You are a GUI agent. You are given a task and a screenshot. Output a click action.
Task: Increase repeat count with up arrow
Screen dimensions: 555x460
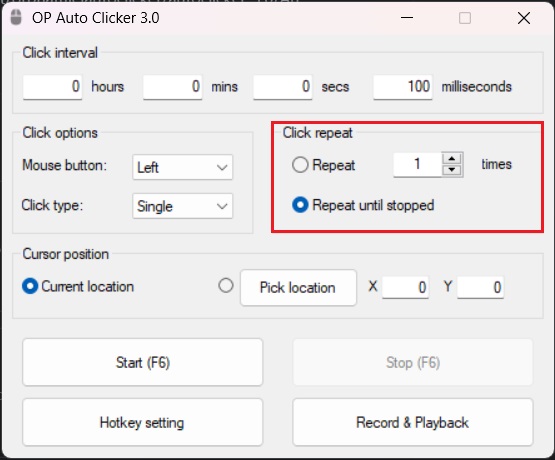click(452, 159)
